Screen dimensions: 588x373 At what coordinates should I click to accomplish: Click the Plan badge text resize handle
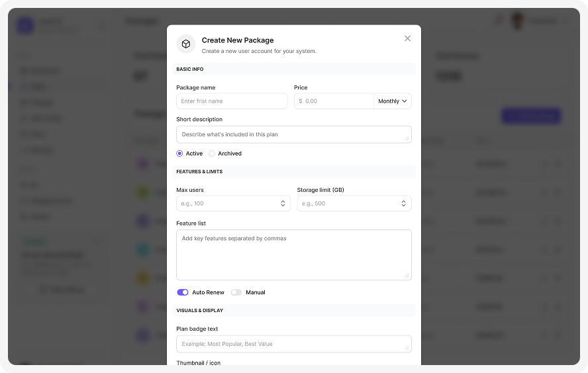point(407,348)
